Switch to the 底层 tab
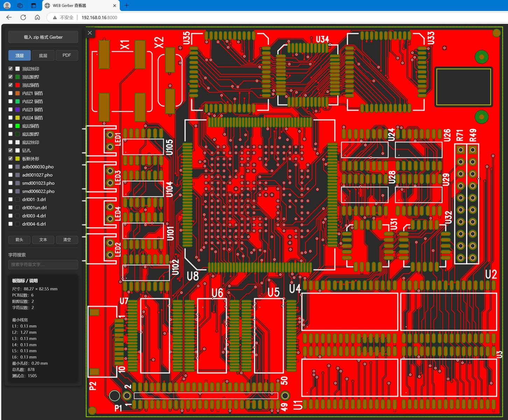The width and height of the screenshot is (508, 420). (43, 55)
